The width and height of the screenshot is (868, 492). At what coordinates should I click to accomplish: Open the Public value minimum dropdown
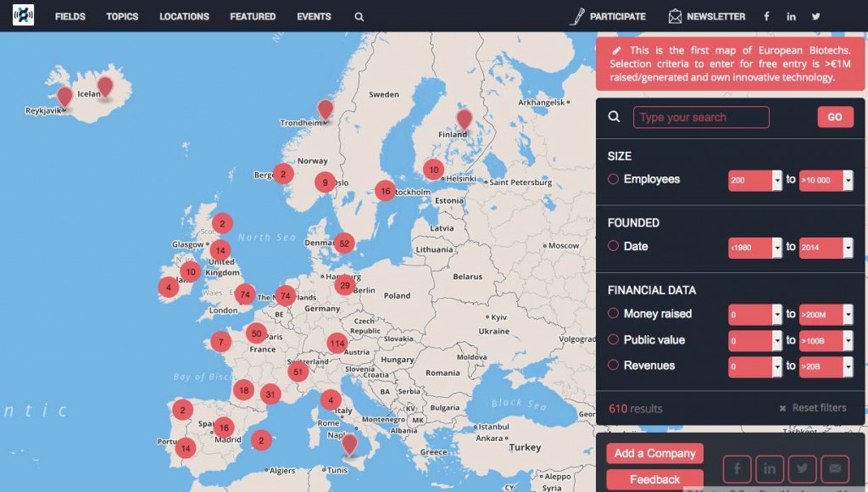[x=755, y=341]
